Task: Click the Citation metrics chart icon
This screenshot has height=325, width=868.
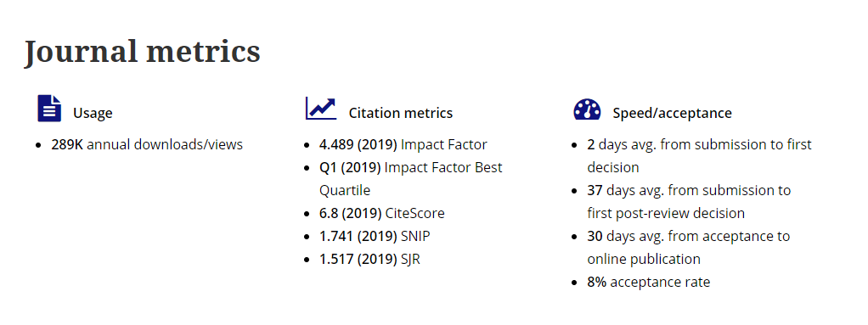Action: coord(321,109)
